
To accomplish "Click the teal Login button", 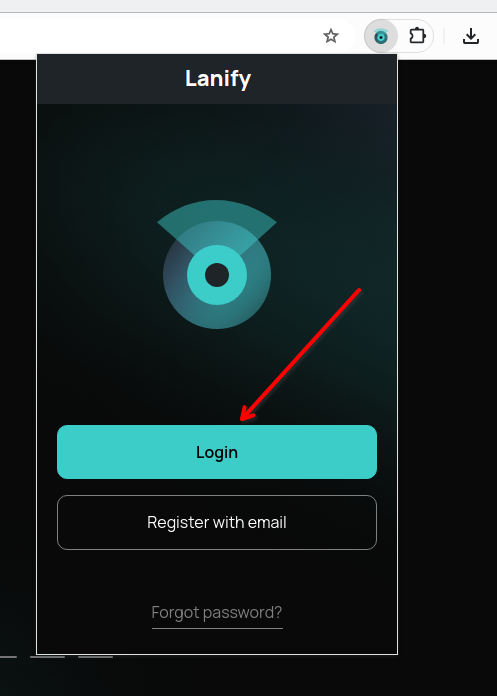I will click(217, 452).
